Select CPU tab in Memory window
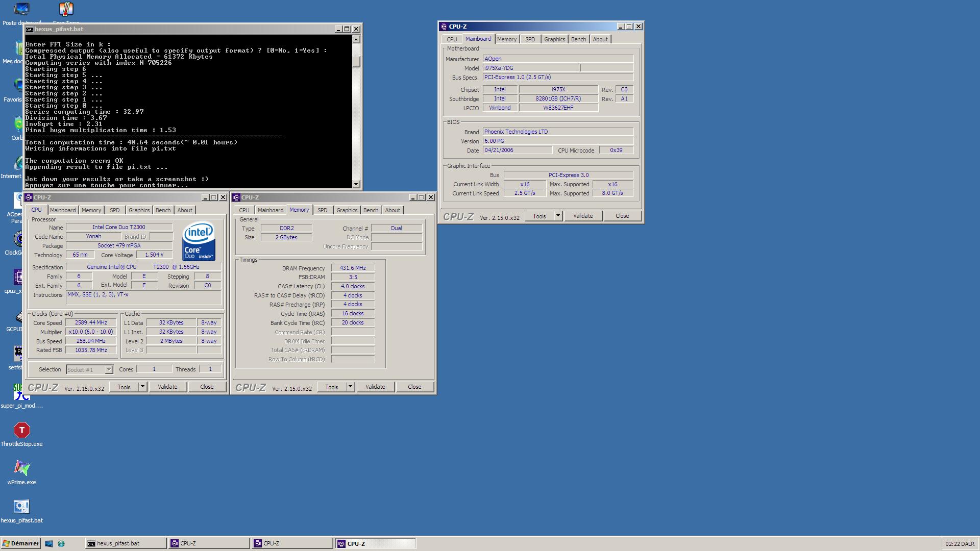This screenshot has width=980, height=551. point(244,210)
